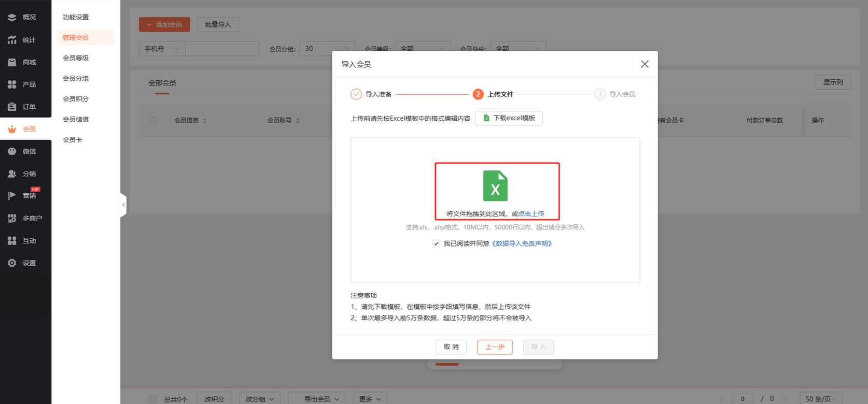This screenshot has width=868, height=404.
Task: Check the select-all checkbox in table header
Action: (153, 120)
